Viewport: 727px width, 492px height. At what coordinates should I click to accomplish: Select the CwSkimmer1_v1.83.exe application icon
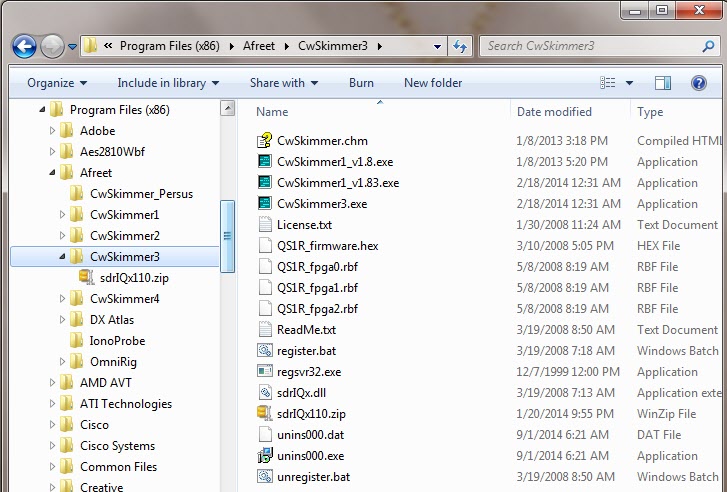(265, 182)
